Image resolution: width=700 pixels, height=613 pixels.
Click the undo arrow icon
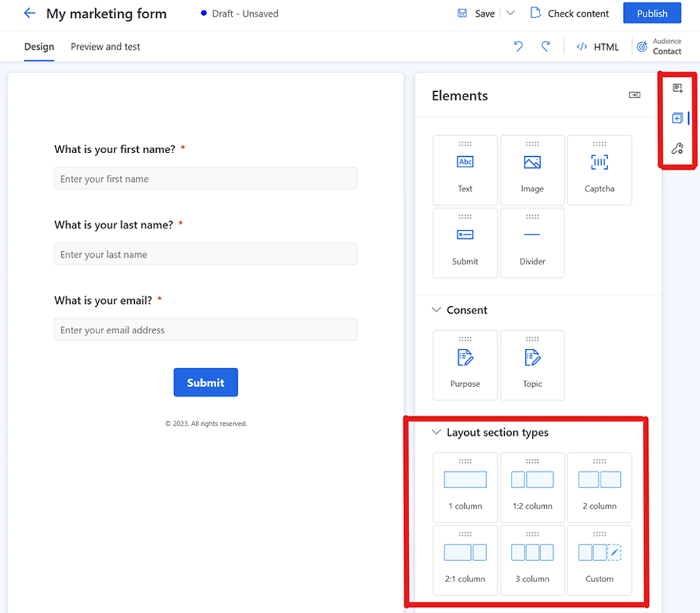(x=518, y=47)
